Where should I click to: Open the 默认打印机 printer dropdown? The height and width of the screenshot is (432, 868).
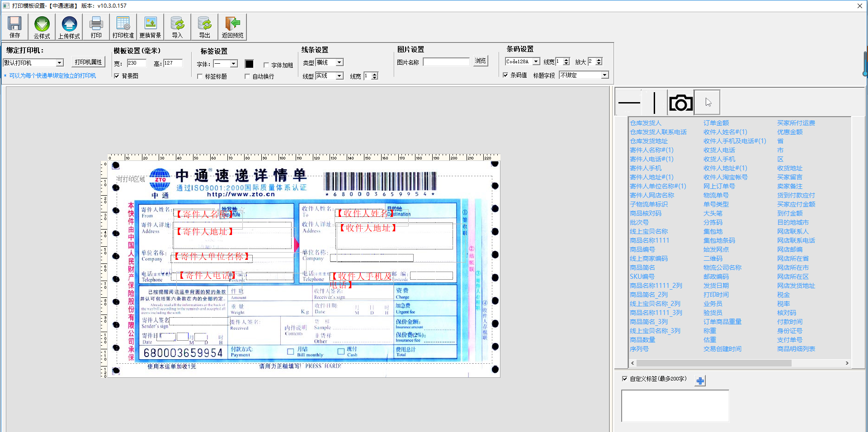coord(60,63)
